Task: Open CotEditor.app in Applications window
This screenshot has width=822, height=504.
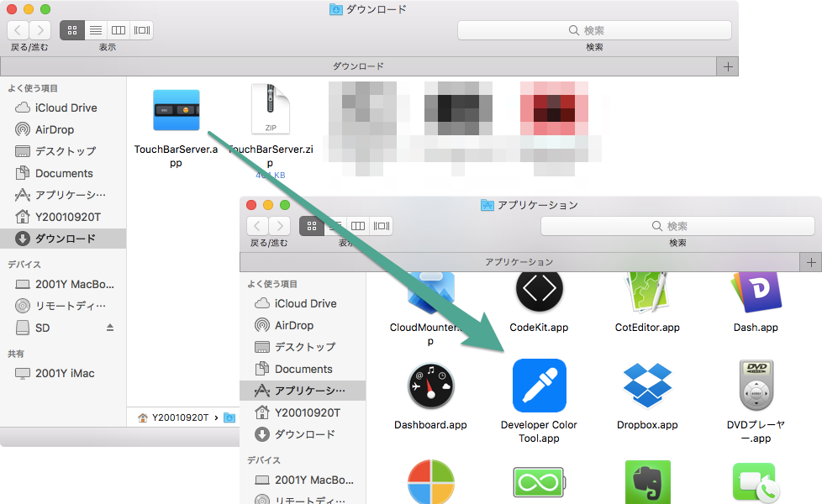Action: coord(647,291)
